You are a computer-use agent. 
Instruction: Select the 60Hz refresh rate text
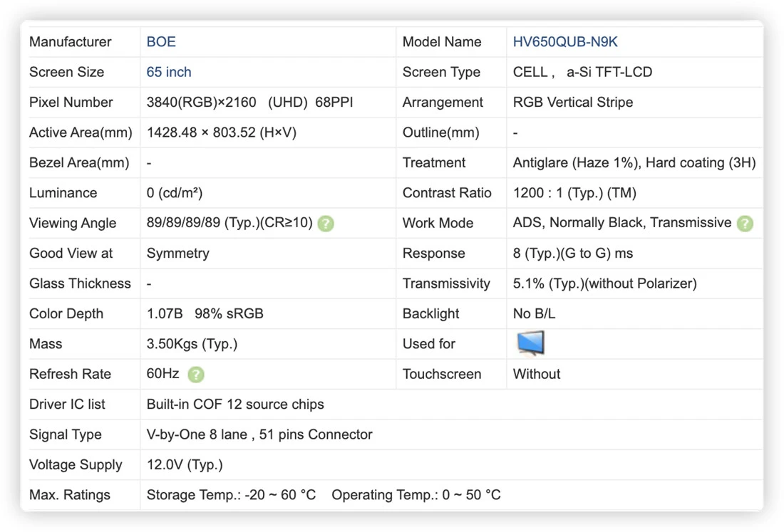(x=163, y=374)
